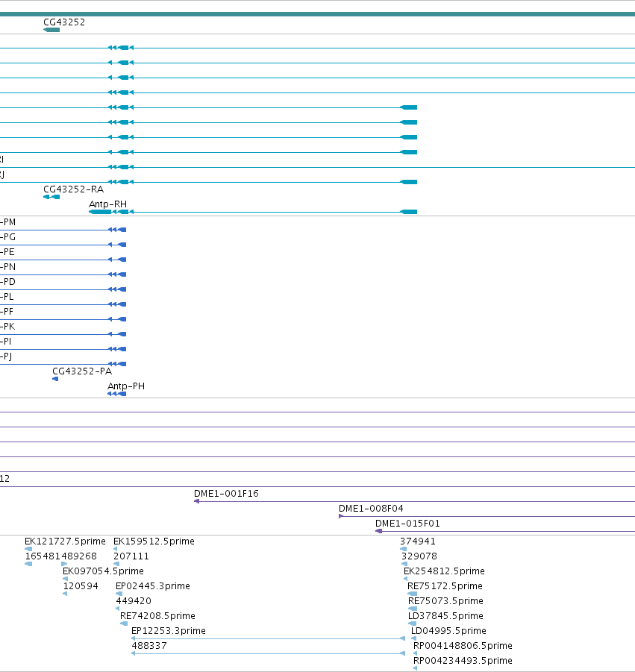The width and height of the screenshot is (635, 672).
Task: Click the Antp-PH label
Action: click(x=126, y=386)
